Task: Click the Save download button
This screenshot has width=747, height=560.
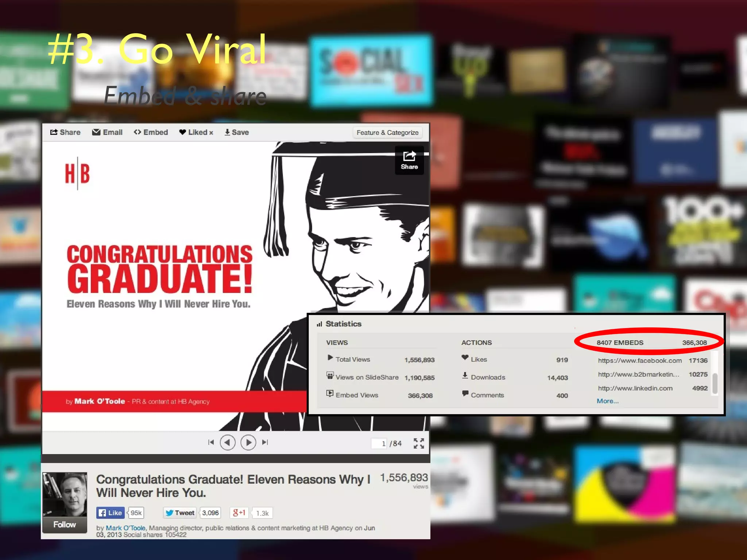Action: point(237,132)
